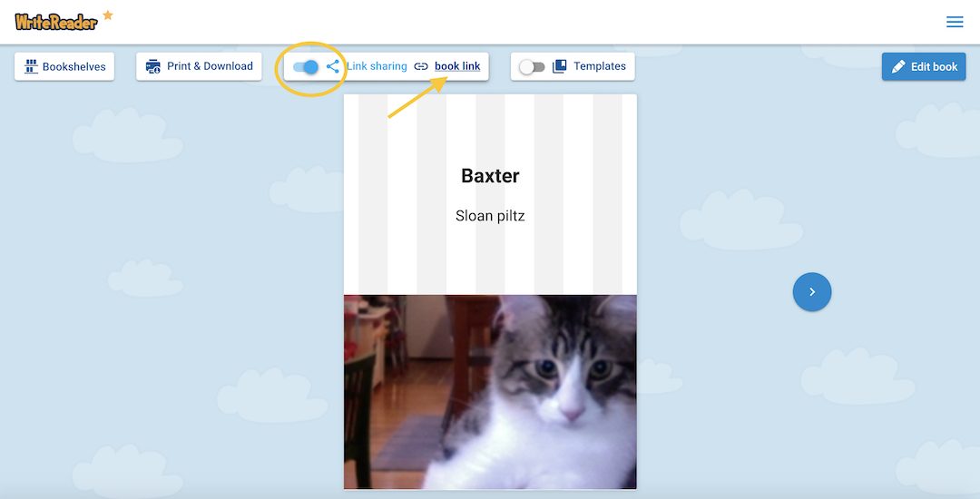980x499 pixels.
Task: Click the Templates label
Action: coord(600,66)
